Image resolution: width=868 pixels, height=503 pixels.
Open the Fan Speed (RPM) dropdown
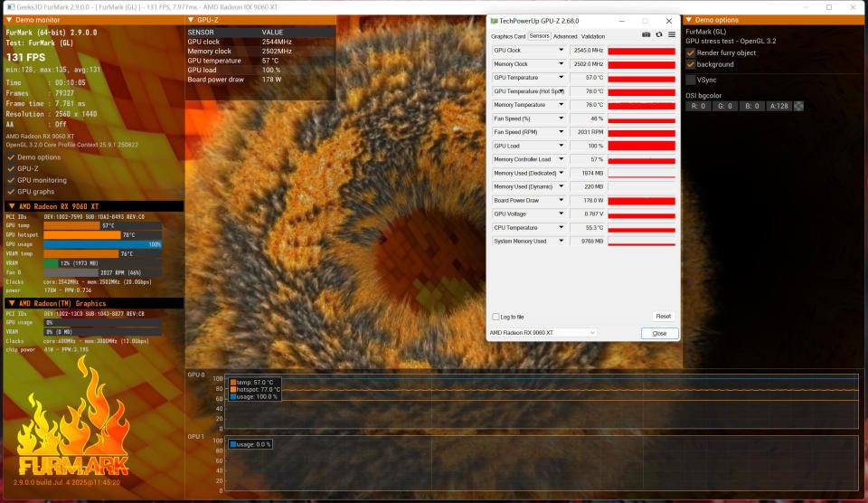561,132
